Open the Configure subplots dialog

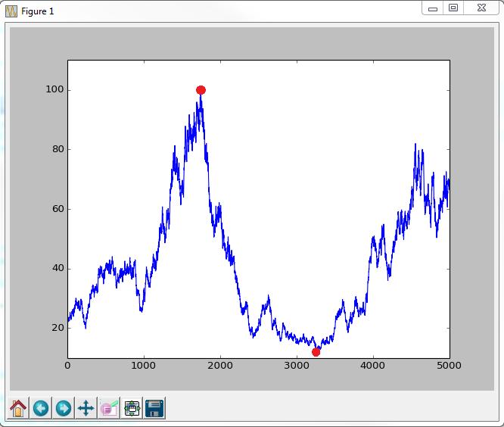[132, 409]
